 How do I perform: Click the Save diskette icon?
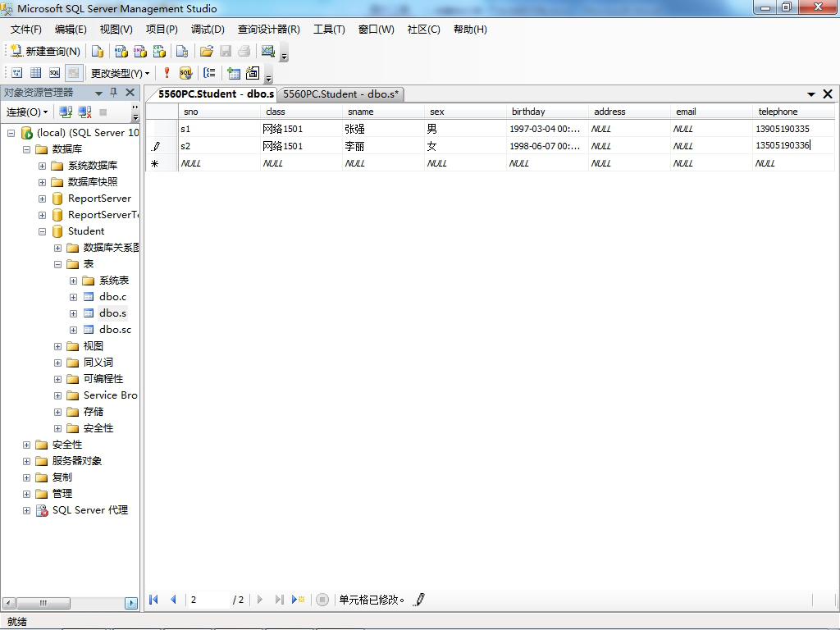click(226, 51)
